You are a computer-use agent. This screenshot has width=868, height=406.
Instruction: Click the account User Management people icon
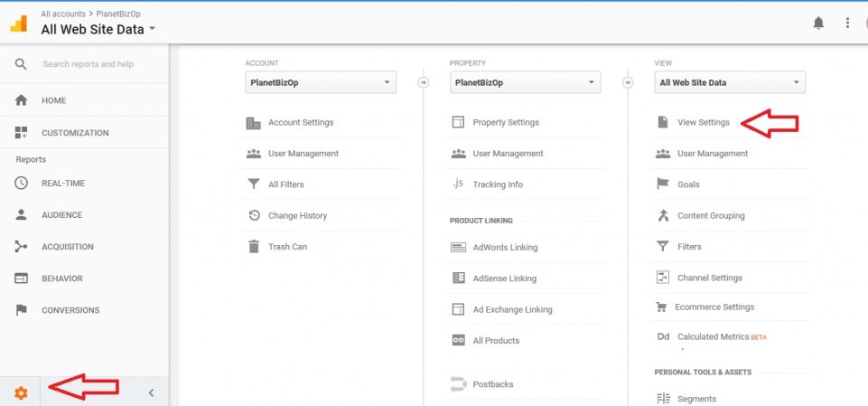click(x=254, y=154)
